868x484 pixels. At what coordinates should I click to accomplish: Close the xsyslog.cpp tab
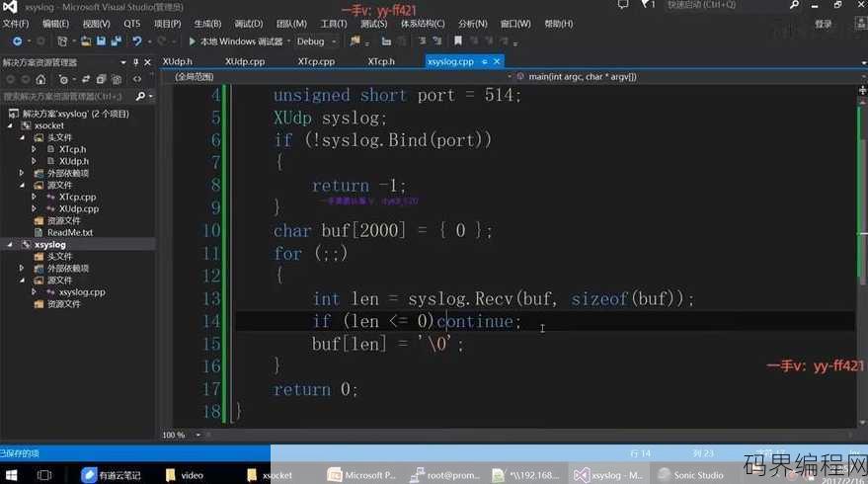click(x=497, y=61)
